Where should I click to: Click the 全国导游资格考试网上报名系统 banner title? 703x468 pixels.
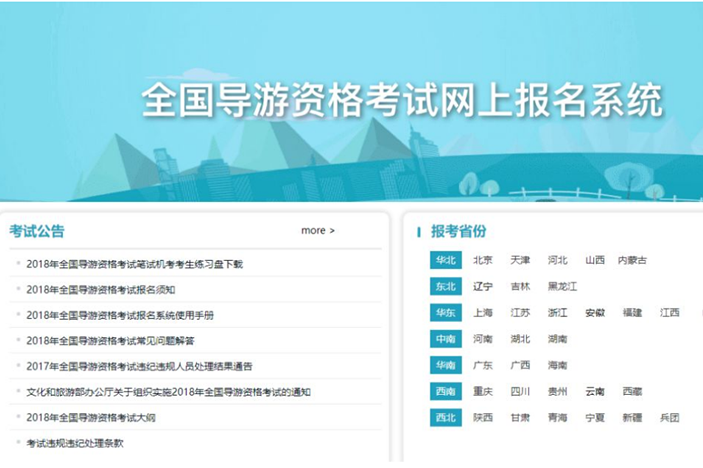pyautogui.click(x=402, y=100)
